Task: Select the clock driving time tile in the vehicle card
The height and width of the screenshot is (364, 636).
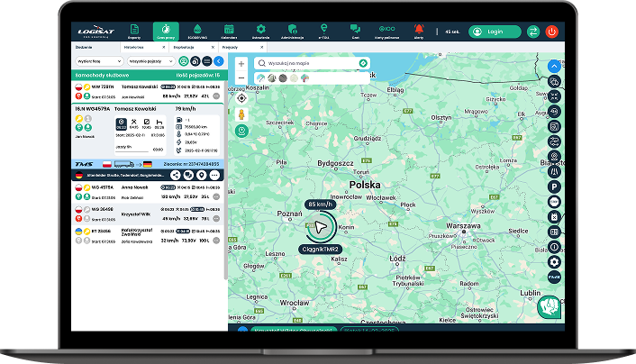Action: 122,123
